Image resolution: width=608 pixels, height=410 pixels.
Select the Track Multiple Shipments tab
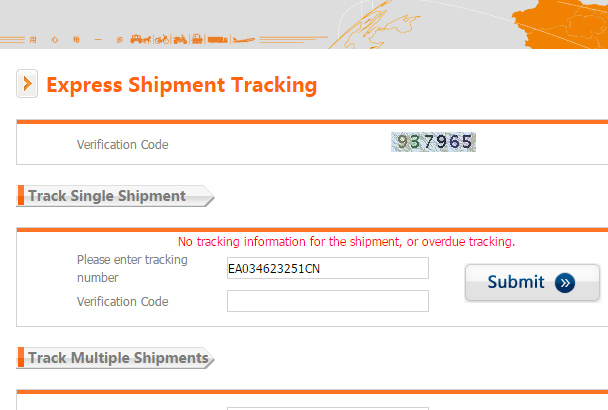click(x=117, y=358)
